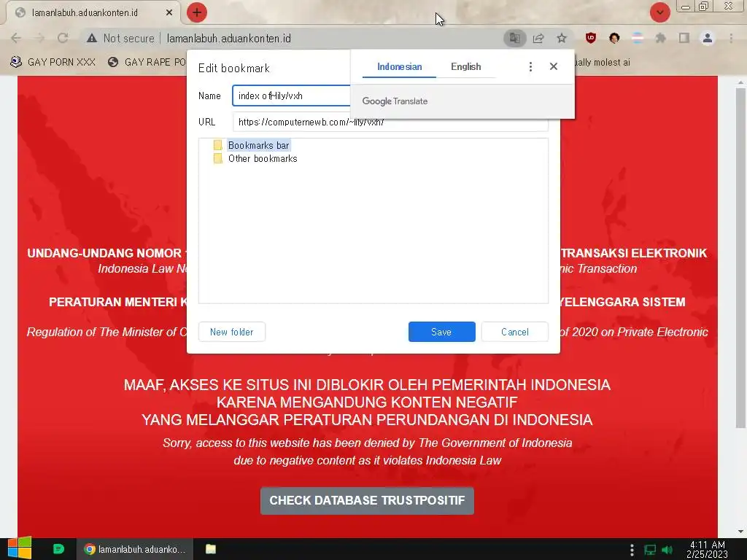This screenshot has height=560, width=747.
Task: Click the bookmark Name field
Action: [292, 96]
